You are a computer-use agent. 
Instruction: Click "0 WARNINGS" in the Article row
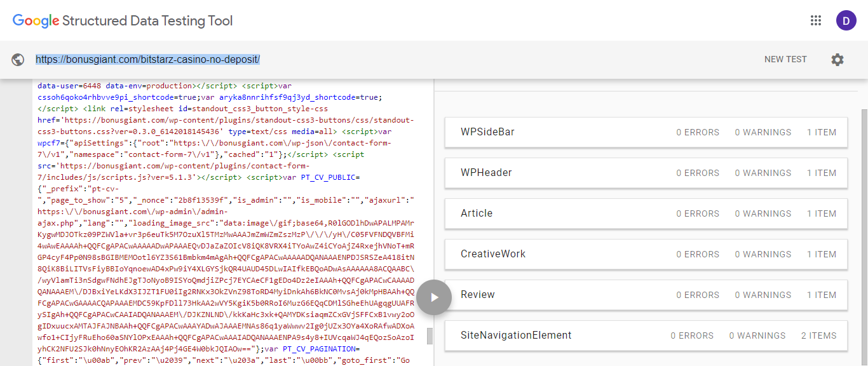coord(763,213)
